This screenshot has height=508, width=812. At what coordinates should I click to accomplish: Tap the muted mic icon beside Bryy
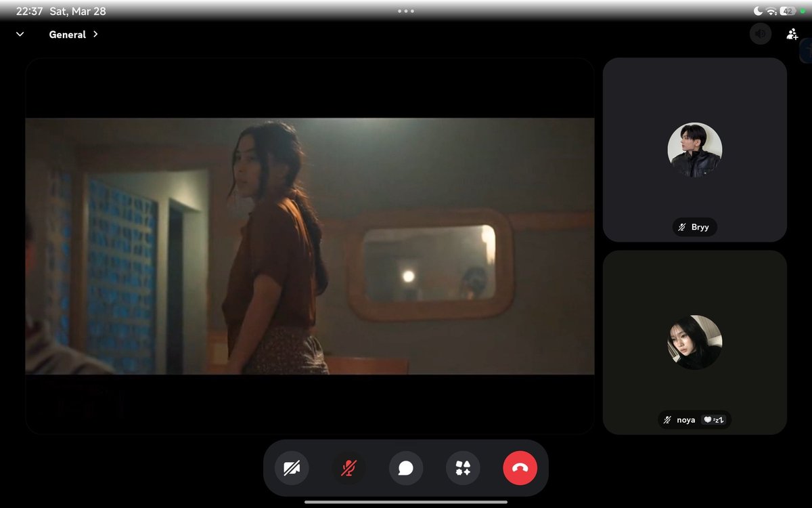tap(683, 228)
